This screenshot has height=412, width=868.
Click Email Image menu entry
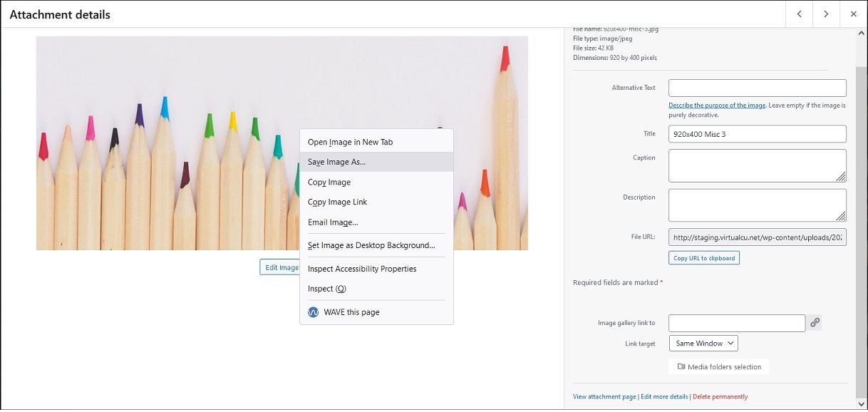pyautogui.click(x=333, y=222)
